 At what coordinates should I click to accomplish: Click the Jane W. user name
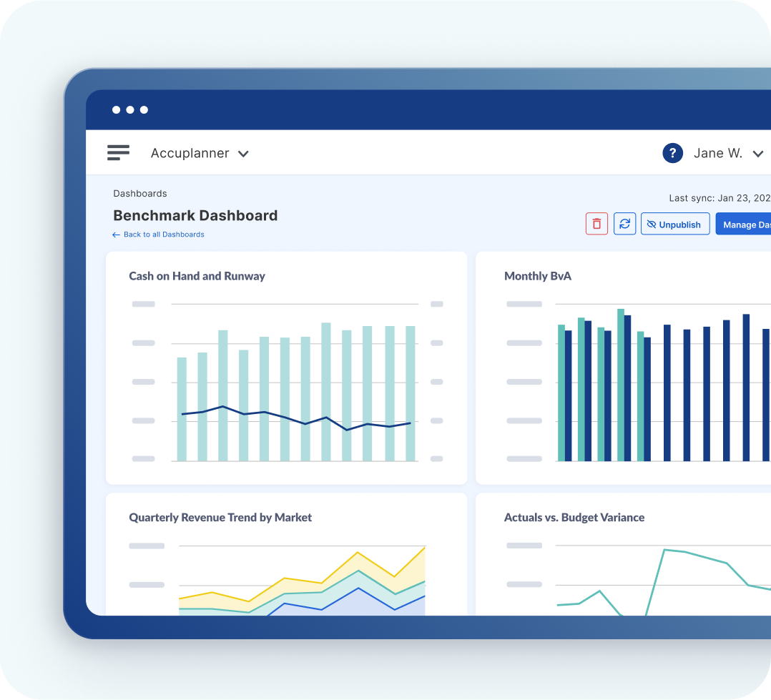718,153
